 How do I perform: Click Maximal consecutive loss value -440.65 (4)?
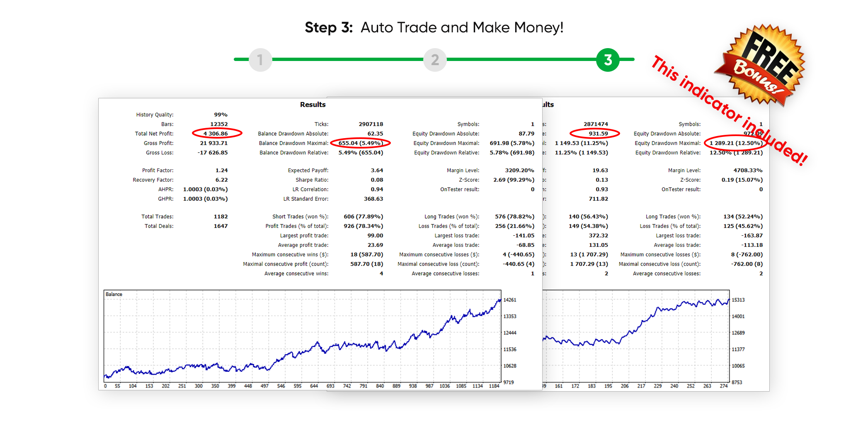[x=519, y=264]
